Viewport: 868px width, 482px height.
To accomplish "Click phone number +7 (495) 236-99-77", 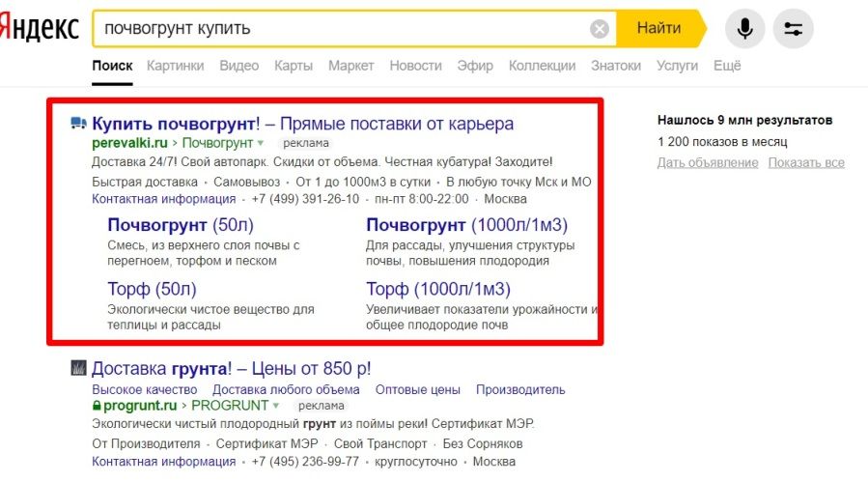I will pyautogui.click(x=305, y=462).
